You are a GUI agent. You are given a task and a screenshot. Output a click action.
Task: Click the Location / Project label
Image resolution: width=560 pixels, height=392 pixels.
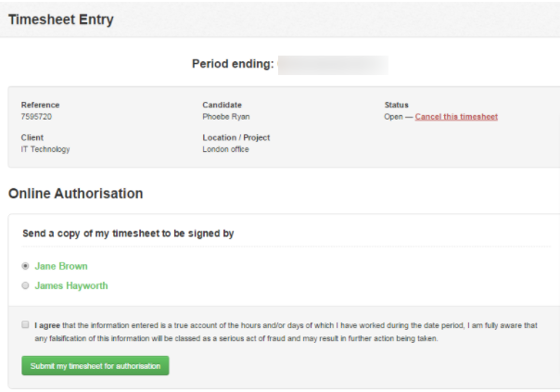click(x=236, y=137)
